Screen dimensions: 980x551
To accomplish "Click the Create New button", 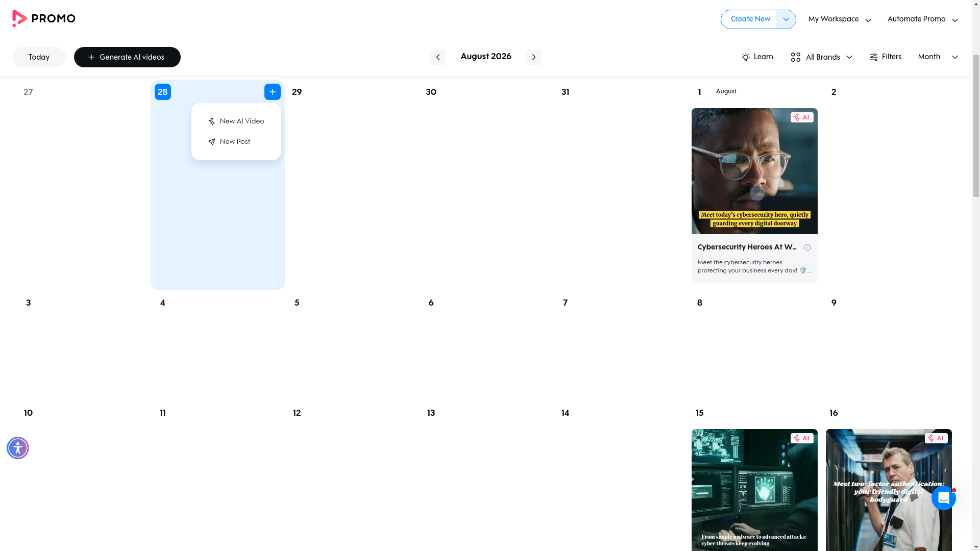I will pos(749,19).
